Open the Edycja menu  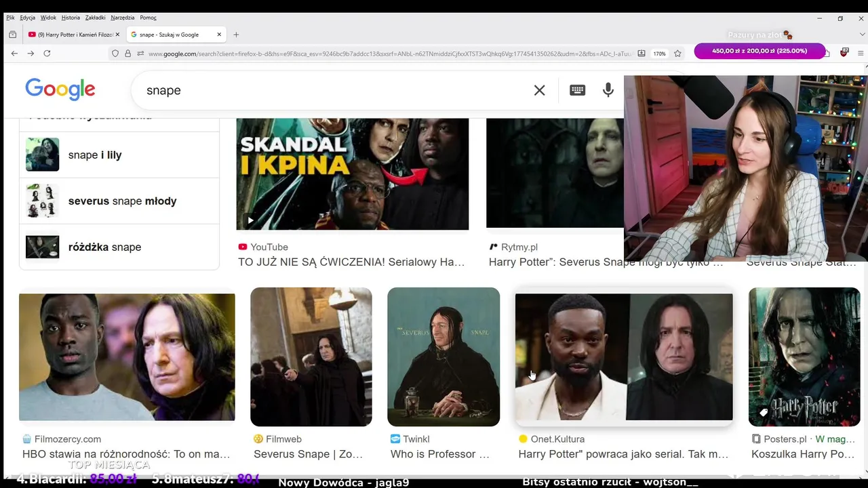pos(28,18)
